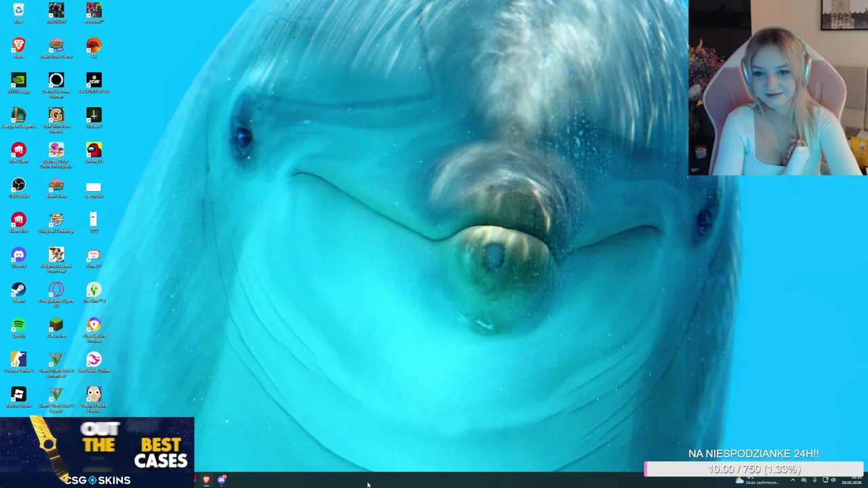Open the Klient Riot shortcut

(x=18, y=222)
